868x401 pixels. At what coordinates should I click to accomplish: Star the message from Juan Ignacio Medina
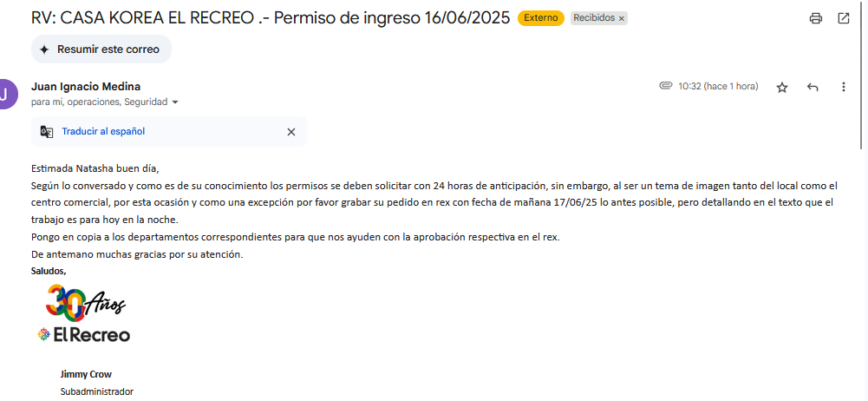pos(781,88)
